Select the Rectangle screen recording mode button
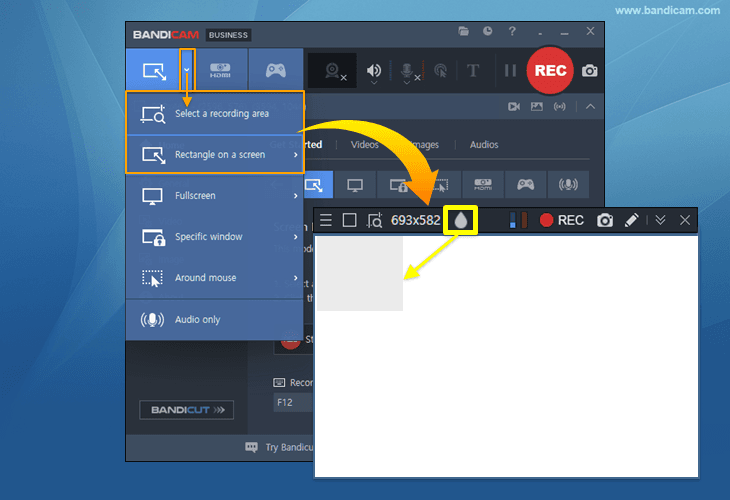The width and height of the screenshot is (730, 500). click(154, 70)
